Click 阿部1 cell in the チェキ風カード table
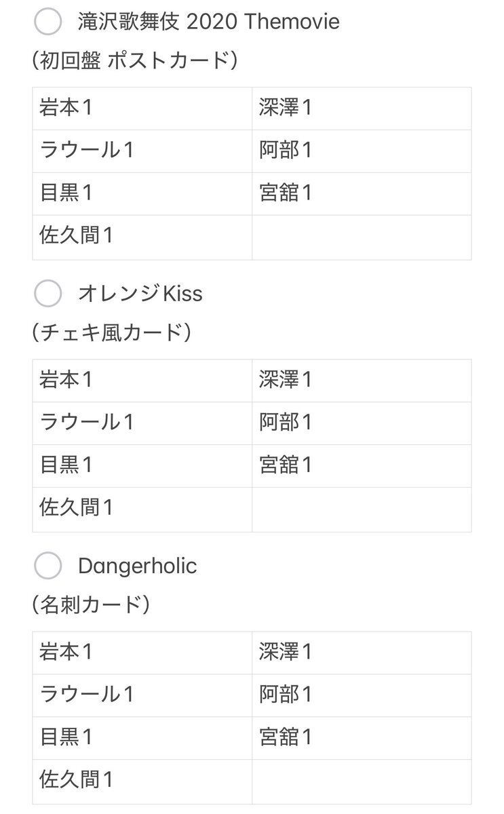This screenshot has height=814, width=504. [x=362, y=423]
